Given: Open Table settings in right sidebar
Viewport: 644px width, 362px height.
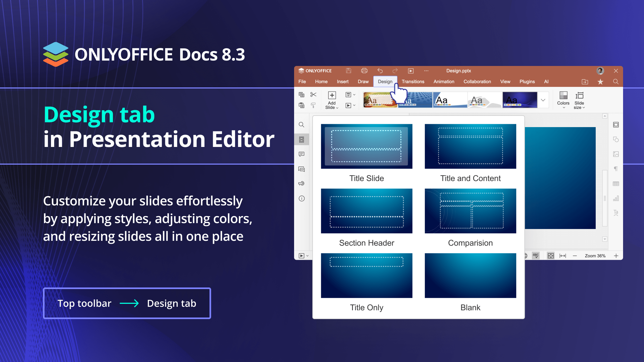Looking at the screenshot, I should [x=616, y=184].
